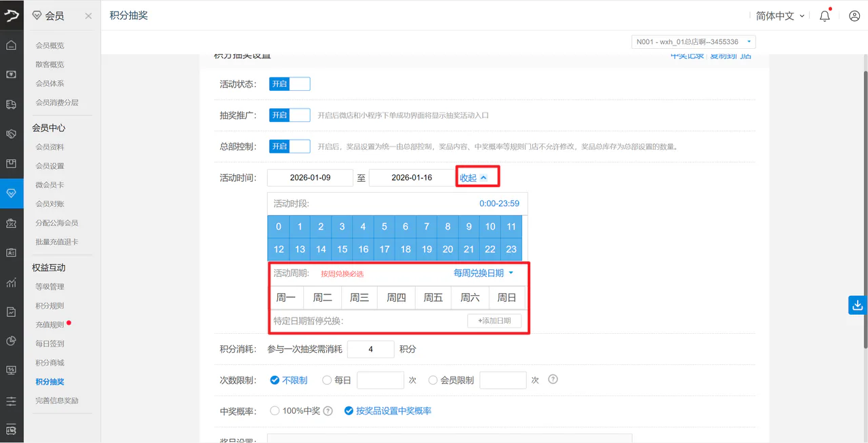Open the box package icon in the rail
This screenshot has height=443, width=868.
[12, 163]
